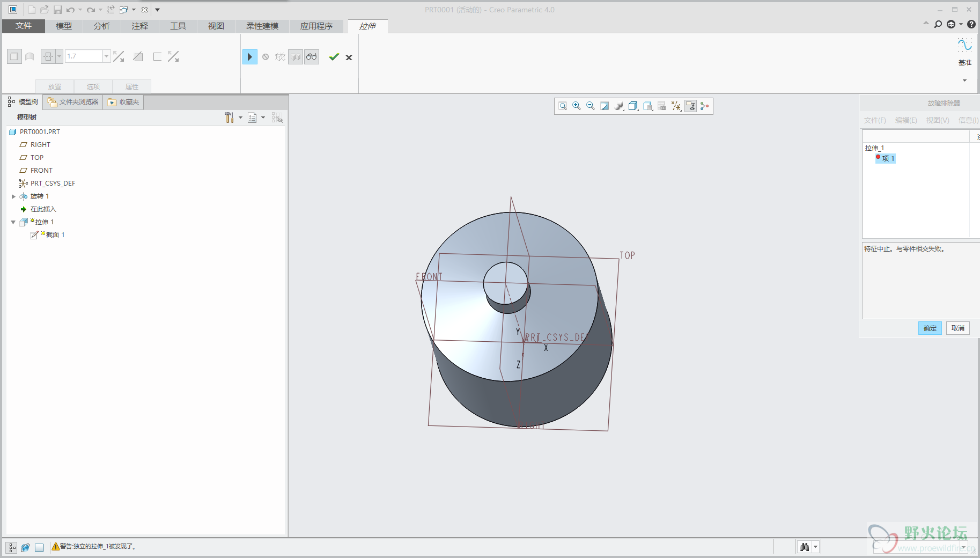Switch to the 应用程序 ribbon tab
980x558 pixels.
coord(316,26)
